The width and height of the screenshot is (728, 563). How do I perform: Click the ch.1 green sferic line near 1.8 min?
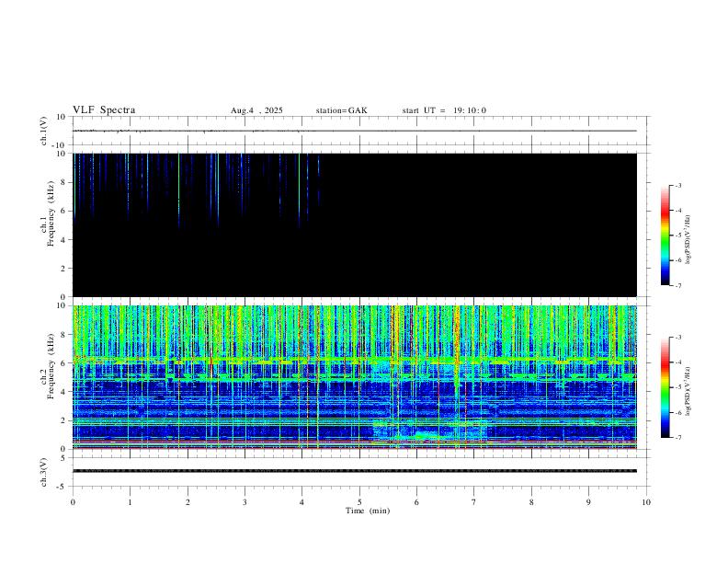point(178,190)
